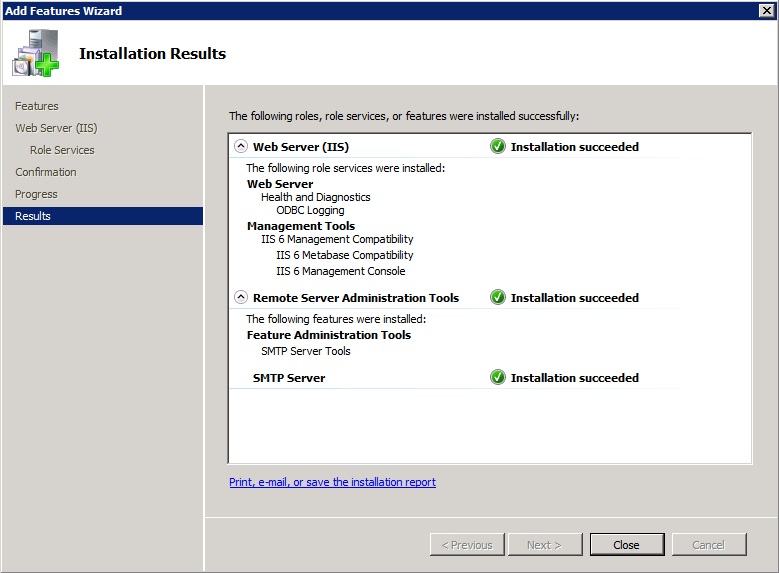
Task: Click the greyed-out Previous button
Action: (467, 545)
